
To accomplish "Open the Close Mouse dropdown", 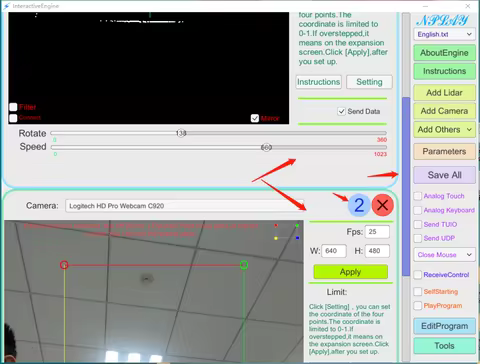I will point(445,255).
